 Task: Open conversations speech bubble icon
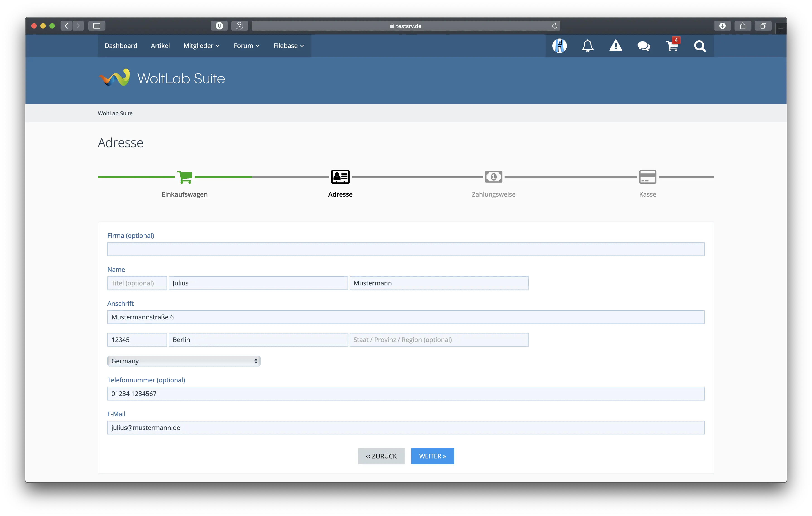coord(644,46)
